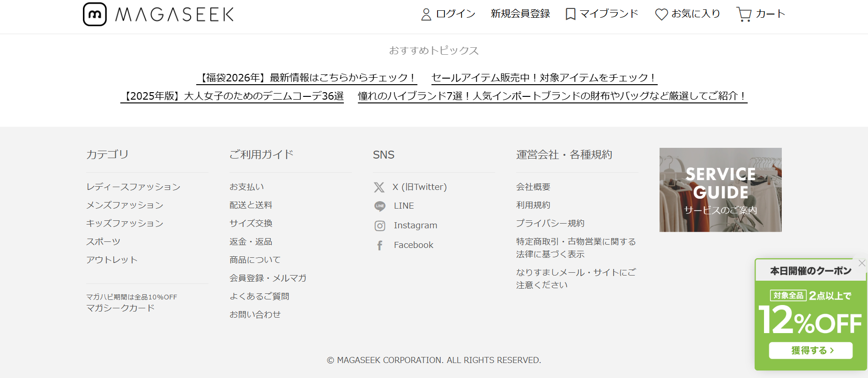Open the お問い合わせ contact link
868x378 pixels.
pyautogui.click(x=255, y=314)
